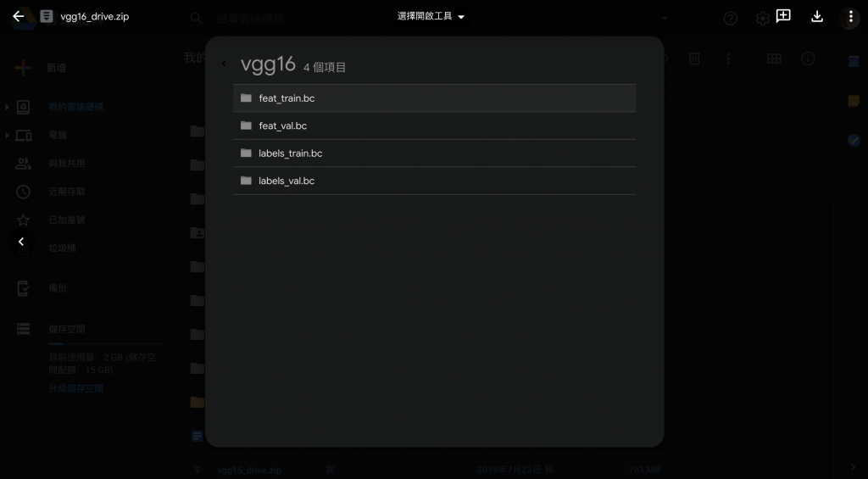The image size is (868, 479).
Task: Open the three-dot more actions menu
Action: pyautogui.click(x=851, y=17)
